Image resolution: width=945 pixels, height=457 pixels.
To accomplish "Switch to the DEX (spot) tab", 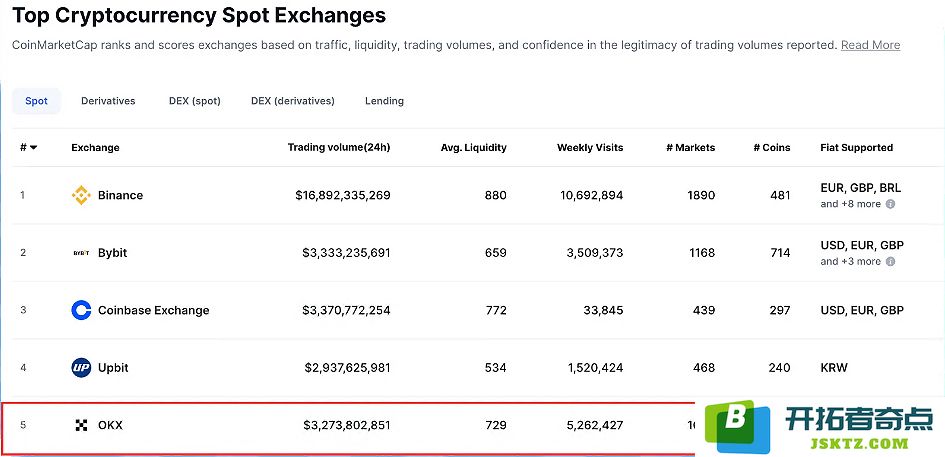I will [x=195, y=101].
